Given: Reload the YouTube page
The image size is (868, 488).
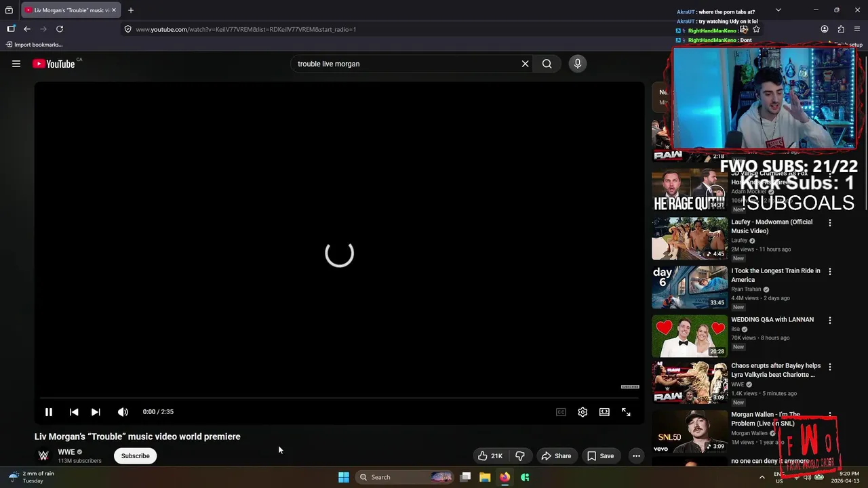Looking at the screenshot, I should tap(60, 29).
